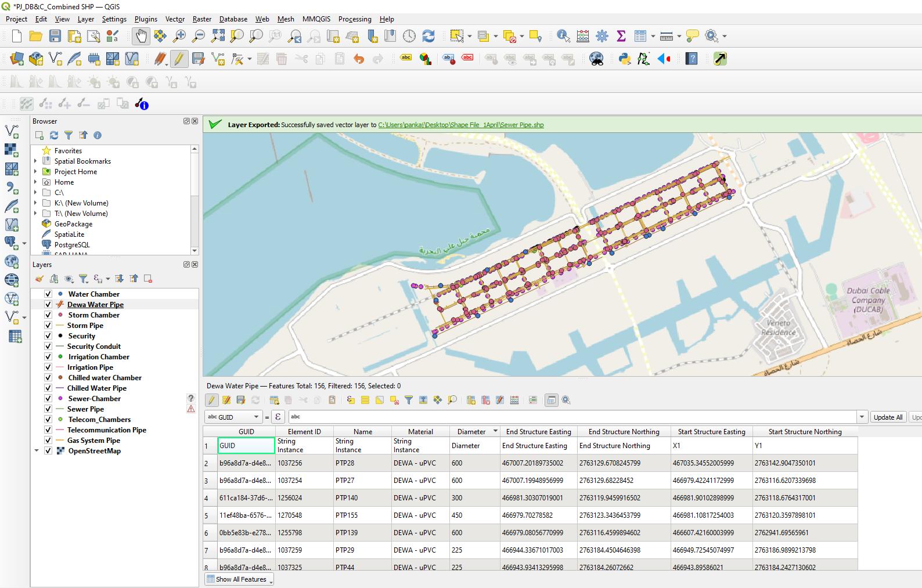Click the Save Project icon
Viewport: 922px width, 588px height.
tap(55, 36)
